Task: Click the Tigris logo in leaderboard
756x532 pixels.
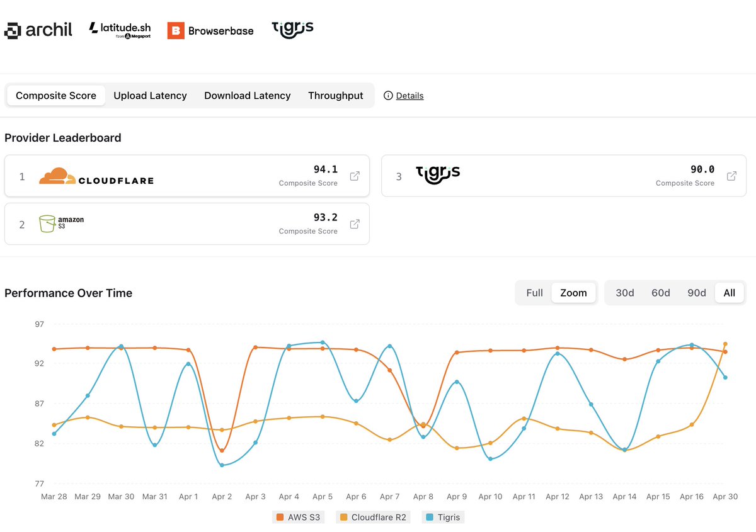Action: click(x=438, y=174)
